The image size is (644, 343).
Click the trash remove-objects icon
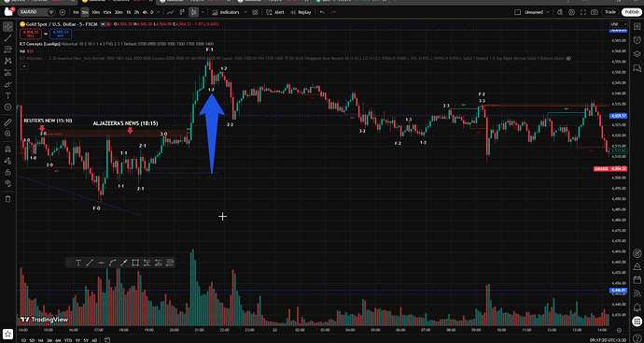pyautogui.click(x=7, y=199)
